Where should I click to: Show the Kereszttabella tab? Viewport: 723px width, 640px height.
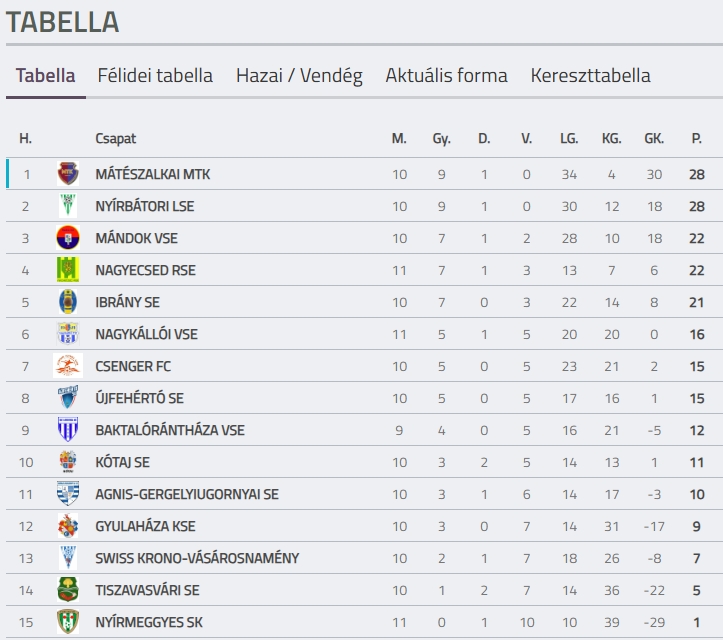[x=590, y=76]
